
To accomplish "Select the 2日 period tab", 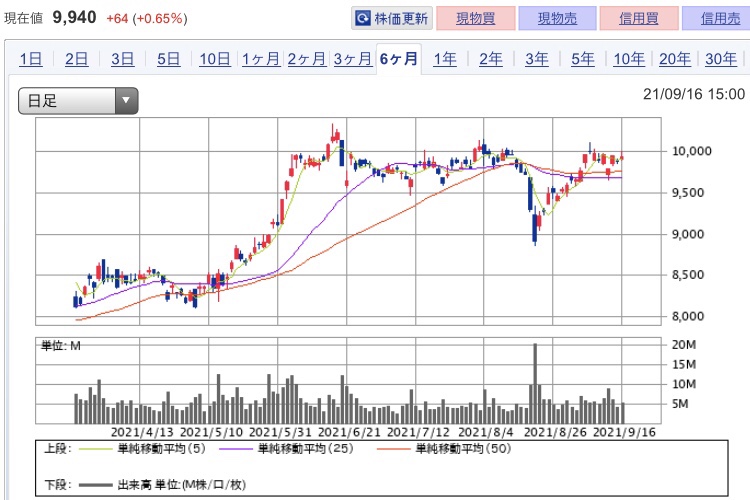I will point(77,59).
